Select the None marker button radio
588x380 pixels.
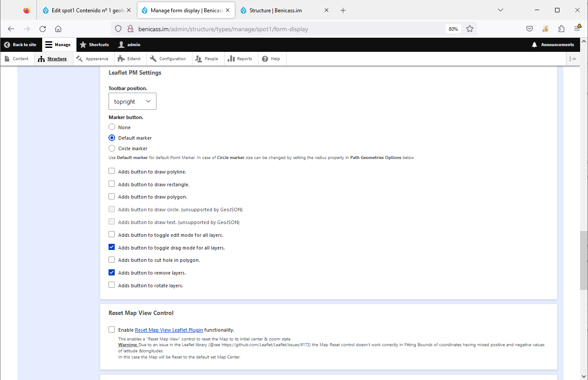tap(112, 127)
